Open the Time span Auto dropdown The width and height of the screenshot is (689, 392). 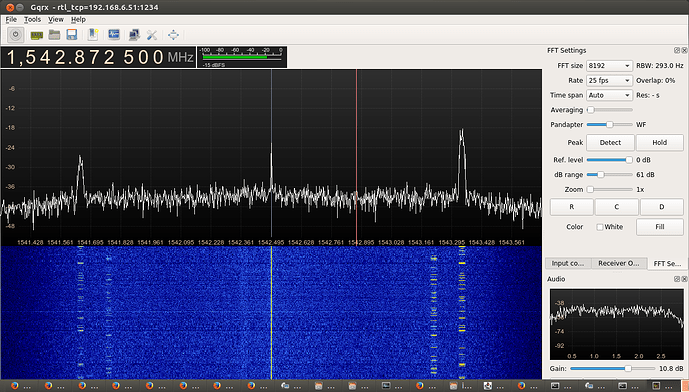[609, 95]
